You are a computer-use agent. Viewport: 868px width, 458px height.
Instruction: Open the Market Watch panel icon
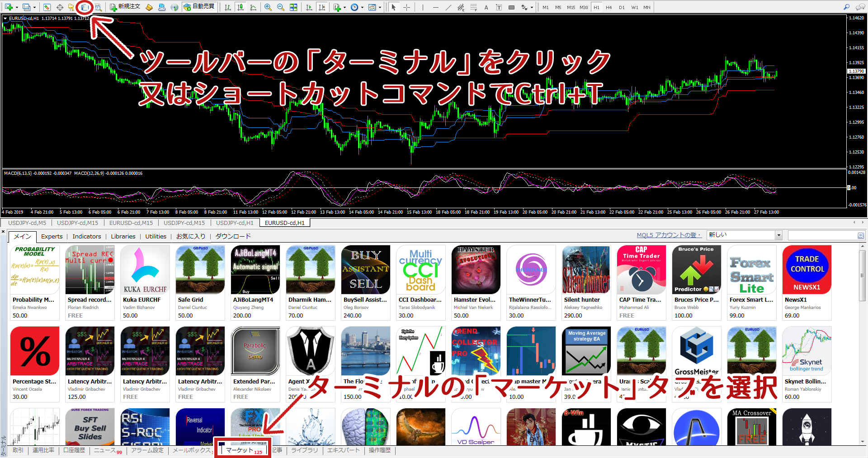click(47, 7)
